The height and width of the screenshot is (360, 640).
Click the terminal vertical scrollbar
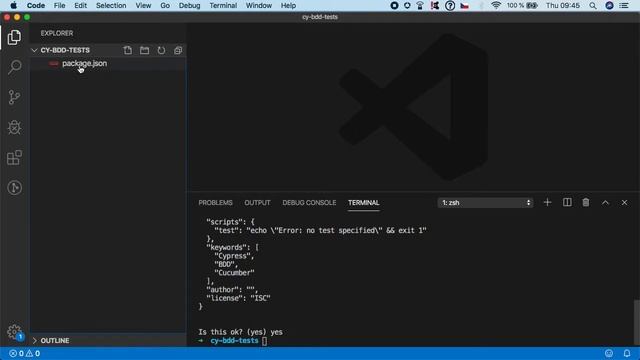pyautogui.click(x=637, y=322)
